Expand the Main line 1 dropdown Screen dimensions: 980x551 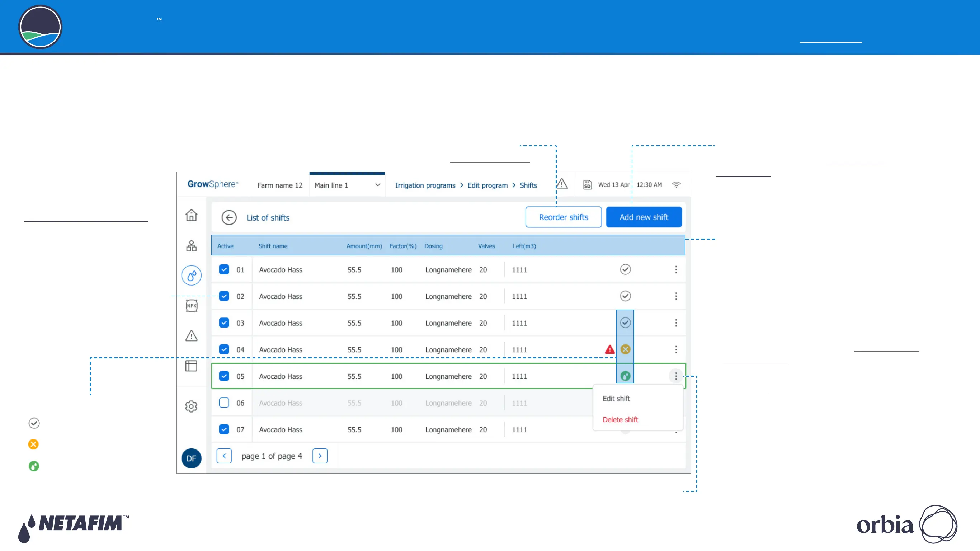coord(347,185)
